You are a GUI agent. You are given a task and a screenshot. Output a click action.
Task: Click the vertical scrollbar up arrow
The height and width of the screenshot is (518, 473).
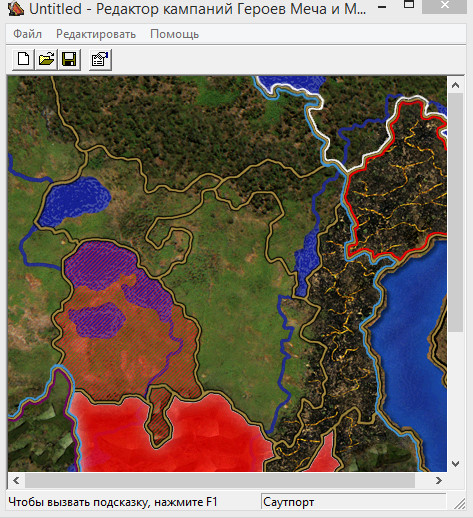[x=455, y=85]
